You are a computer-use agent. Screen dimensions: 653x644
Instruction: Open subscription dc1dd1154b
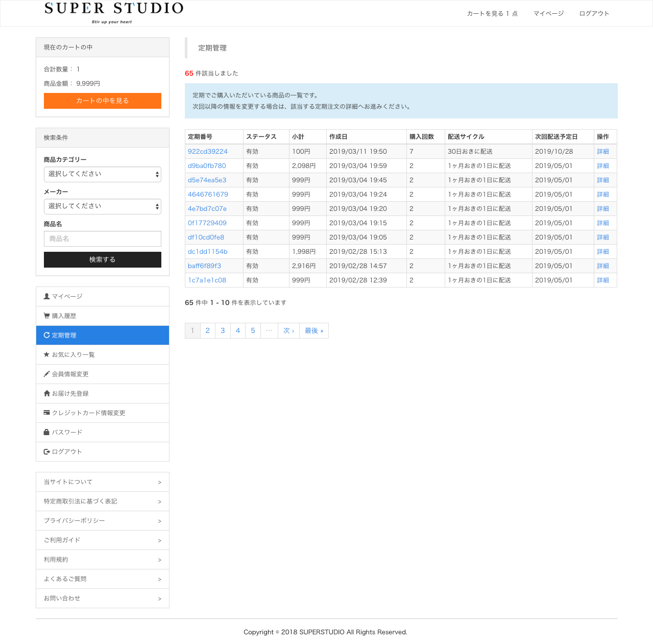point(208,252)
